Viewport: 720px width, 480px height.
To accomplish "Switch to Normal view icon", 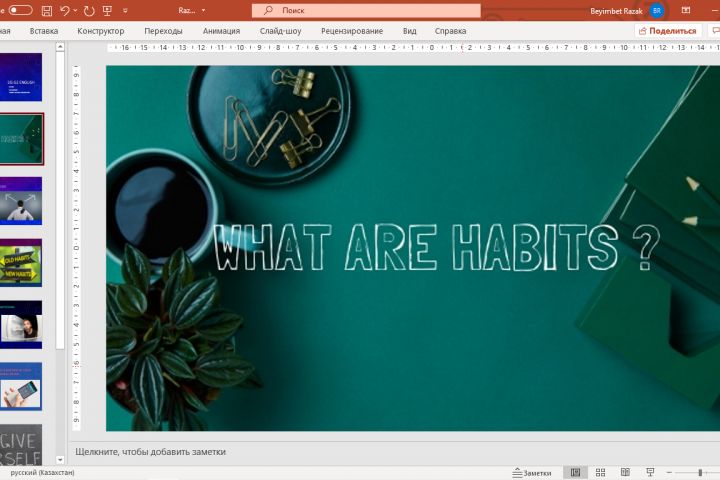I will click(x=575, y=472).
